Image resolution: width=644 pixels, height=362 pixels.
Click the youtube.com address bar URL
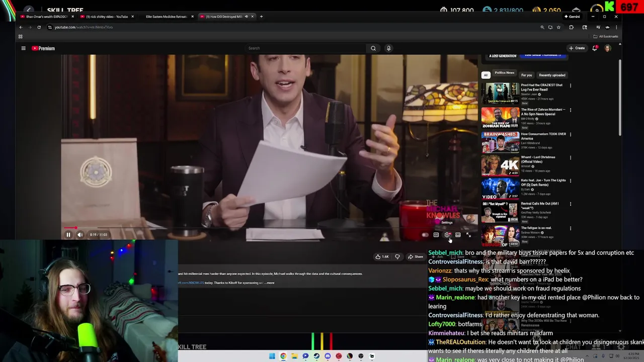[84, 27]
